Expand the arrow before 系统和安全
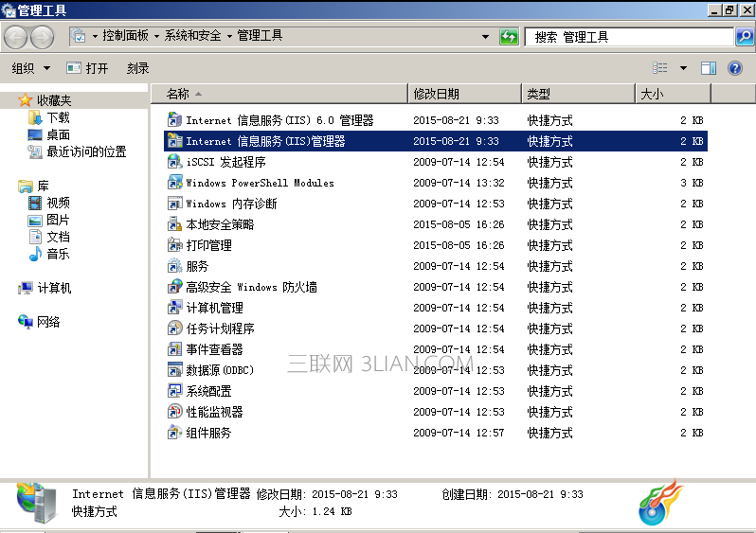The height and width of the screenshot is (533, 756). (156, 36)
